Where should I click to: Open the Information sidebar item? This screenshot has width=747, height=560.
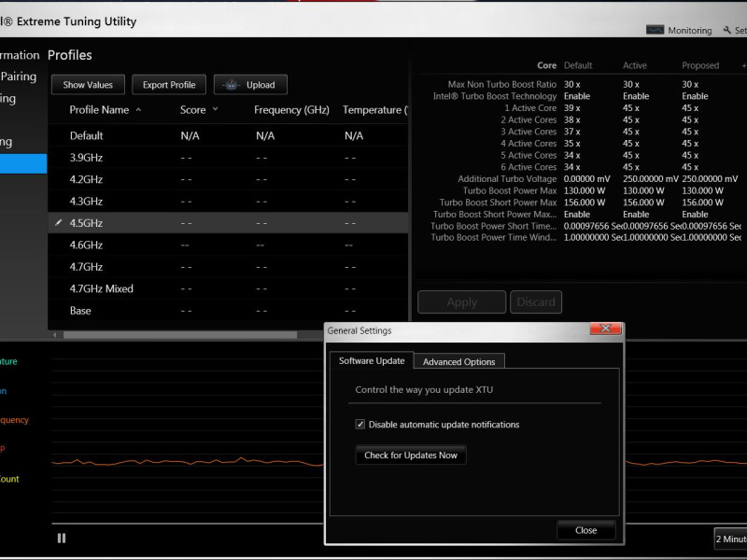20,55
